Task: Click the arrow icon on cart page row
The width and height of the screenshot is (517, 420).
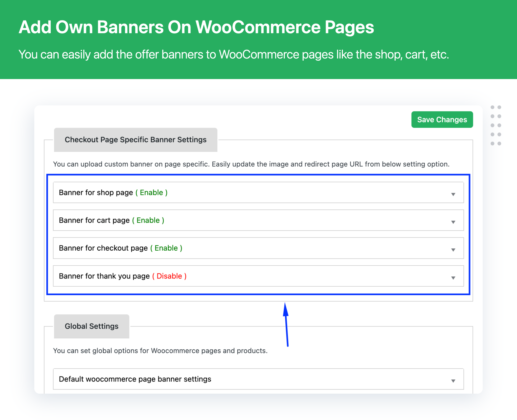Action: coord(453,222)
